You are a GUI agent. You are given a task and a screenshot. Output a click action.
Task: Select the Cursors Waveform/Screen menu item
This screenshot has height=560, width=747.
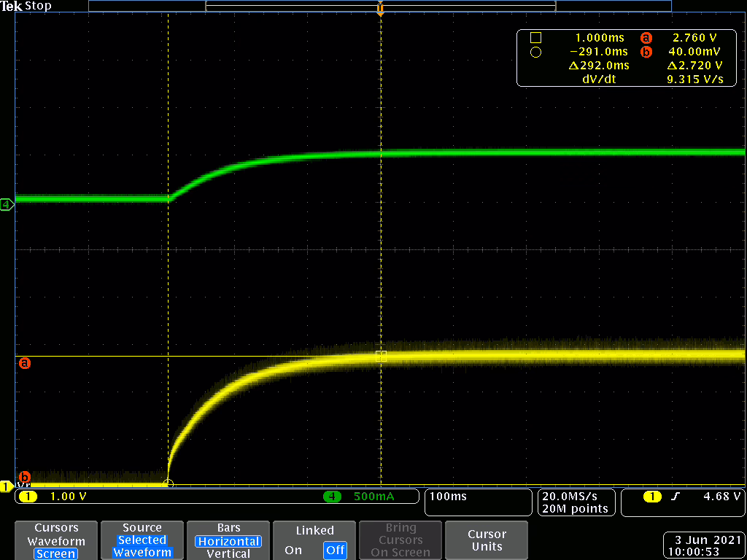tap(56, 540)
